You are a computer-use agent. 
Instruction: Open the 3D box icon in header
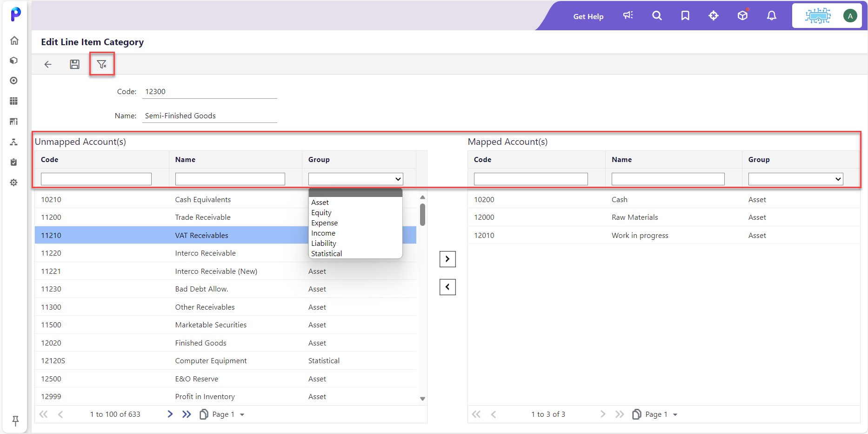(743, 15)
